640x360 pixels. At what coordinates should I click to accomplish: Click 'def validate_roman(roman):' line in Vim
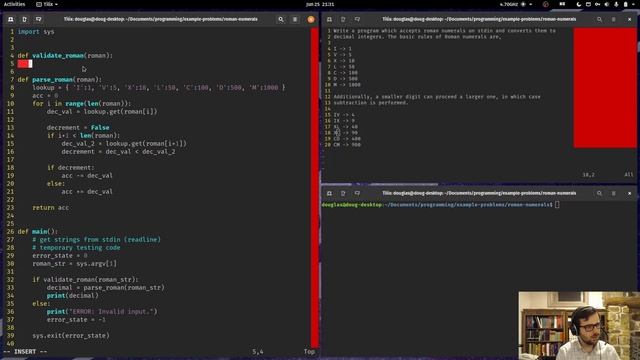(65, 56)
